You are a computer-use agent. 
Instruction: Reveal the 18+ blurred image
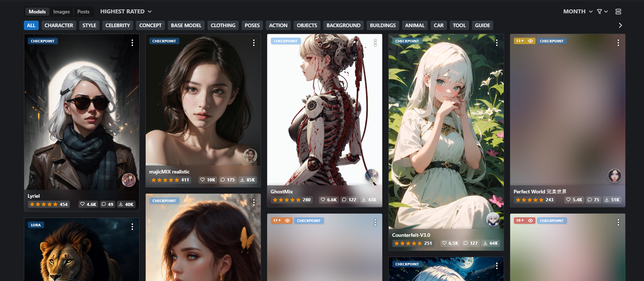coord(530,221)
